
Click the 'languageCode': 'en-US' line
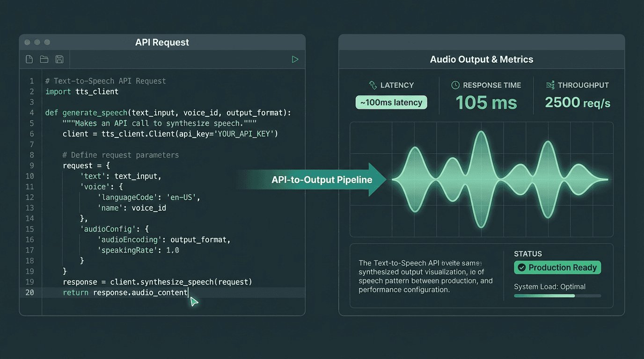(x=149, y=197)
